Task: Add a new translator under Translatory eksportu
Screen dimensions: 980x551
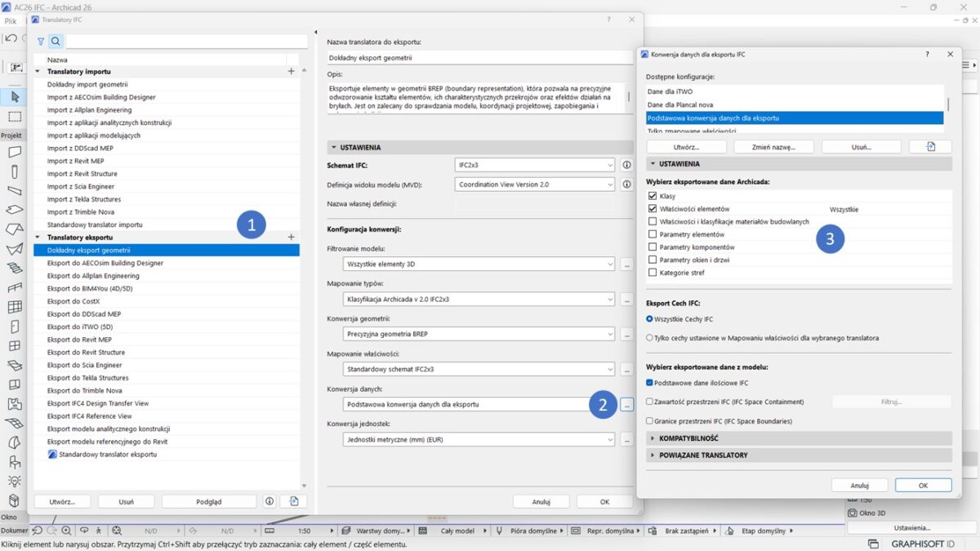Action: pos(292,237)
